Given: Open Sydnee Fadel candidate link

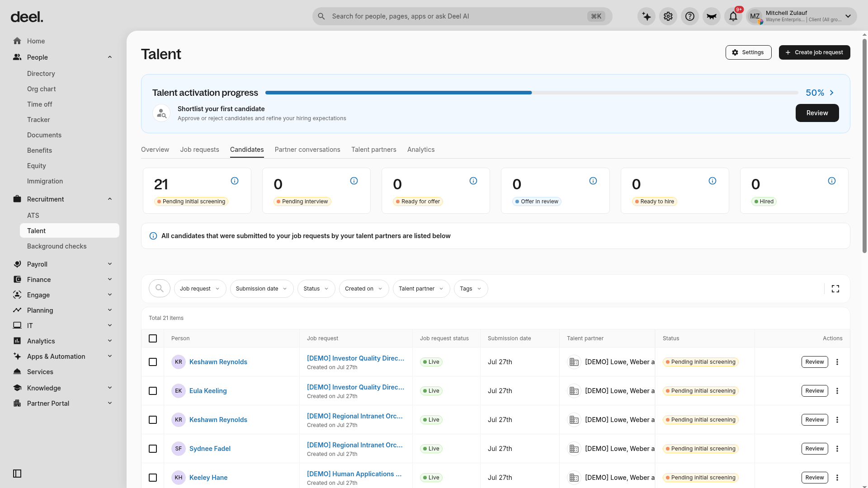Looking at the screenshot, I should (x=210, y=449).
